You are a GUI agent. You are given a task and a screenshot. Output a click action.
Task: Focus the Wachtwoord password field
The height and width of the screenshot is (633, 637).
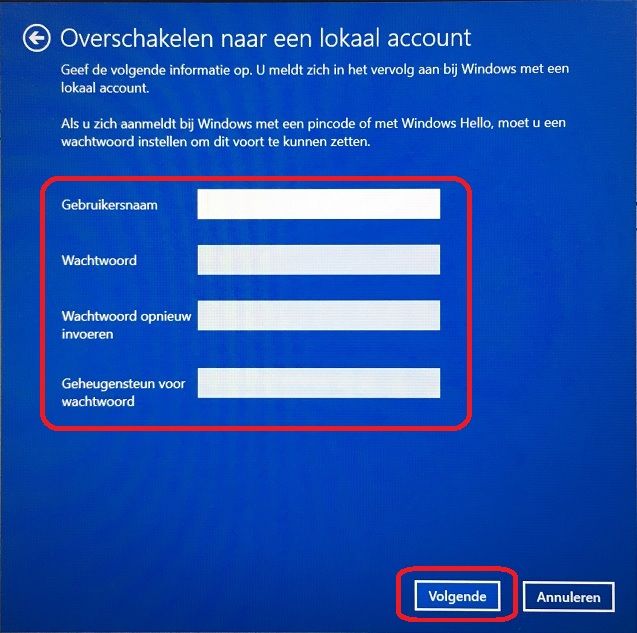[318, 260]
